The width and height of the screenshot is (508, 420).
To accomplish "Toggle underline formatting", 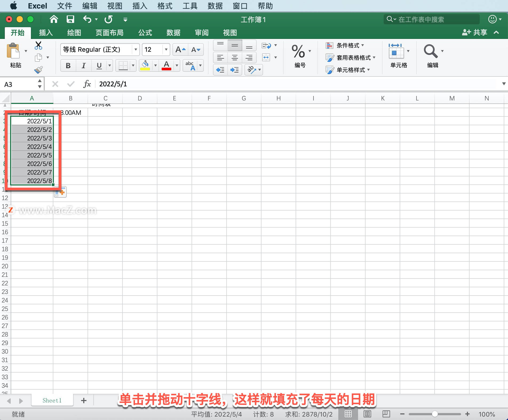I will pyautogui.click(x=99, y=66).
